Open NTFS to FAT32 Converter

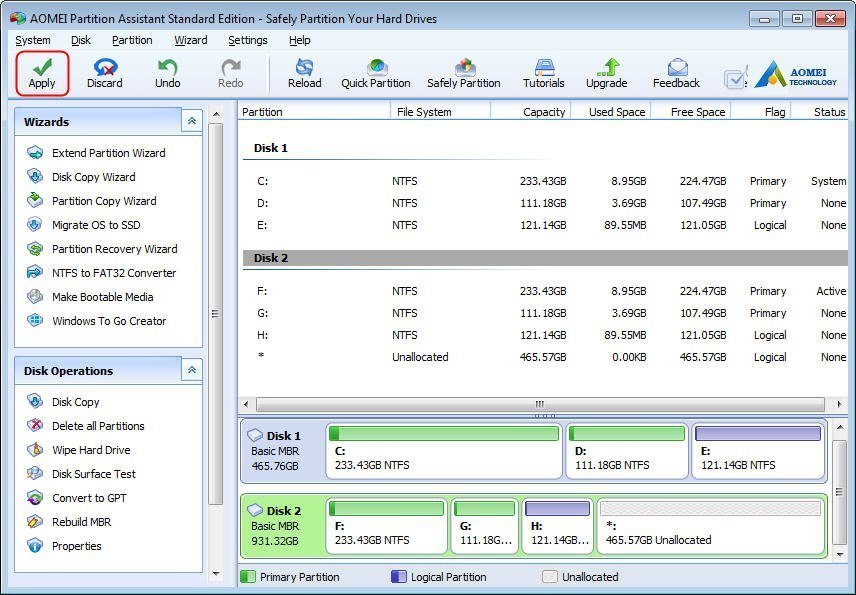[113, 273]
